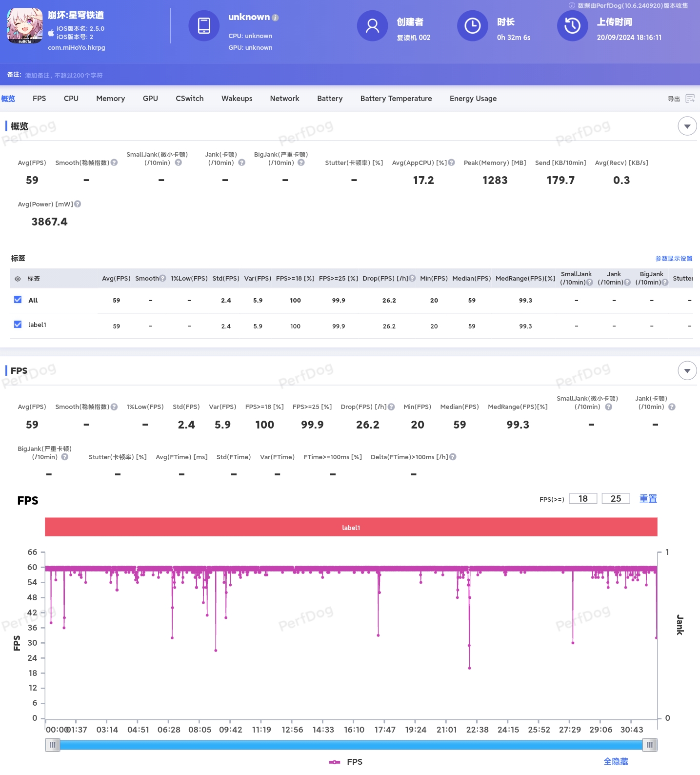Click the eye icon in tag table header
Viewport: 700px width, 775px height.
point(18,279)
